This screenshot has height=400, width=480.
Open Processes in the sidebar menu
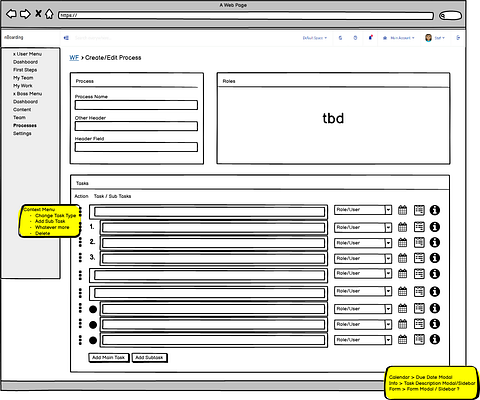(x=25, y=126)
